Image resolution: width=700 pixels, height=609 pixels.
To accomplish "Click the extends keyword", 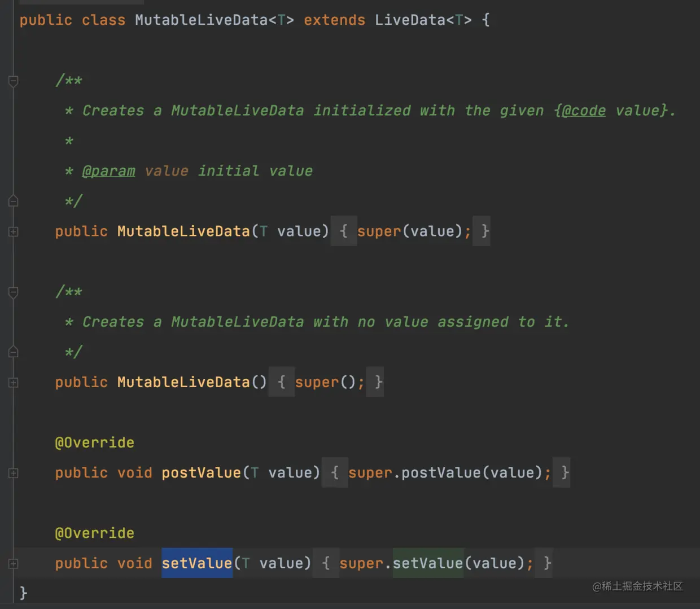I will (334, 20).
